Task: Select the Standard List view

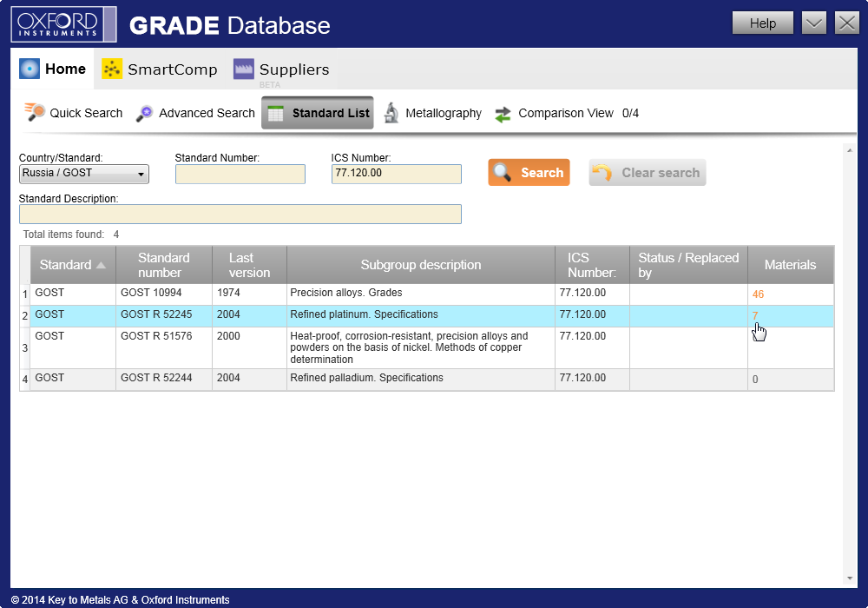Action: [317, 113]
